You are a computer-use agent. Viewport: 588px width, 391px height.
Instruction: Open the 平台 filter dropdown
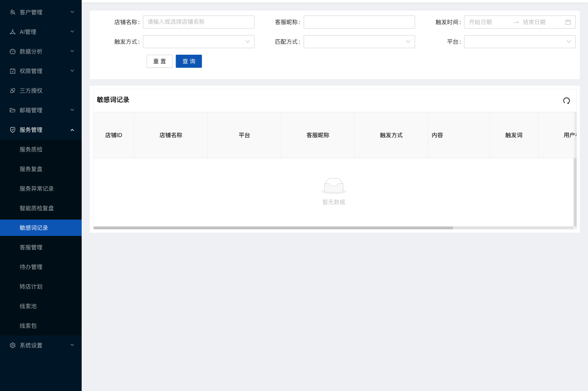(520, 42)
